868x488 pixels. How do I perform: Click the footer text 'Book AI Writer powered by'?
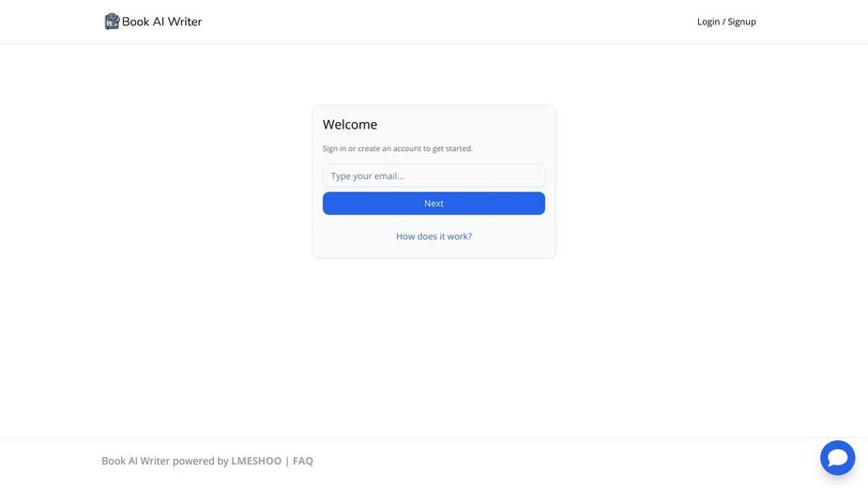(165, 461)
